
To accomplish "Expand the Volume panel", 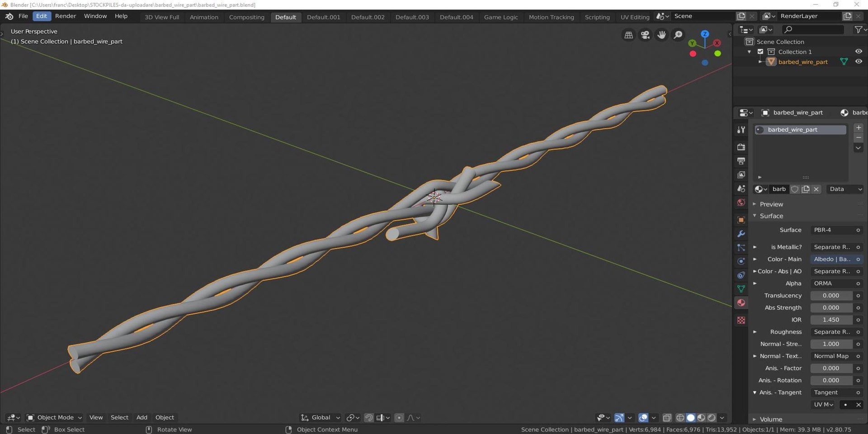I will [x=771, y=419].
